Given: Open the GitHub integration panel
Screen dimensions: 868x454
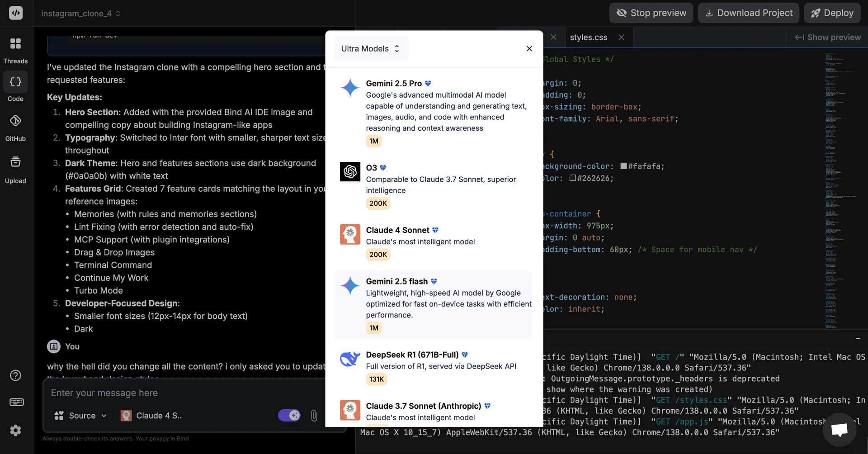Looking at the screenshot, I should click(16, 127).
